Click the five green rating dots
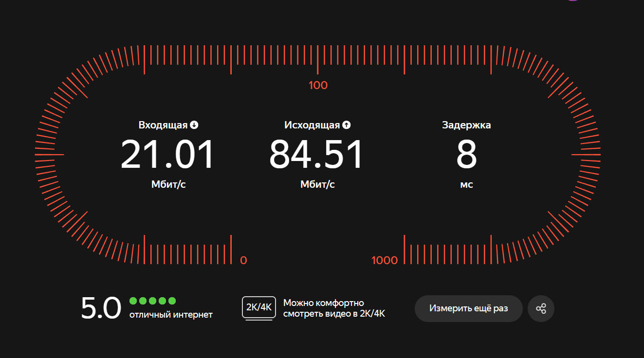 pos(152,301)
